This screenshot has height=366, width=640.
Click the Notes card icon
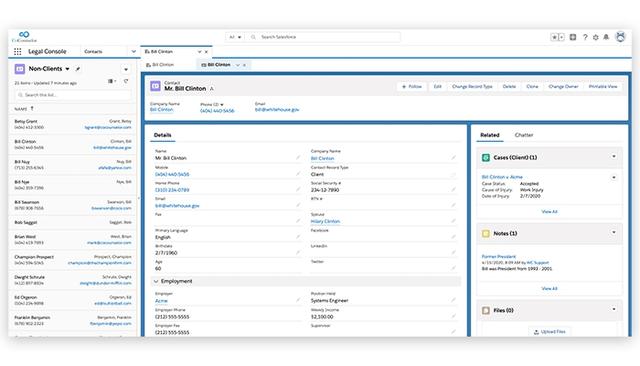[486, 233]
